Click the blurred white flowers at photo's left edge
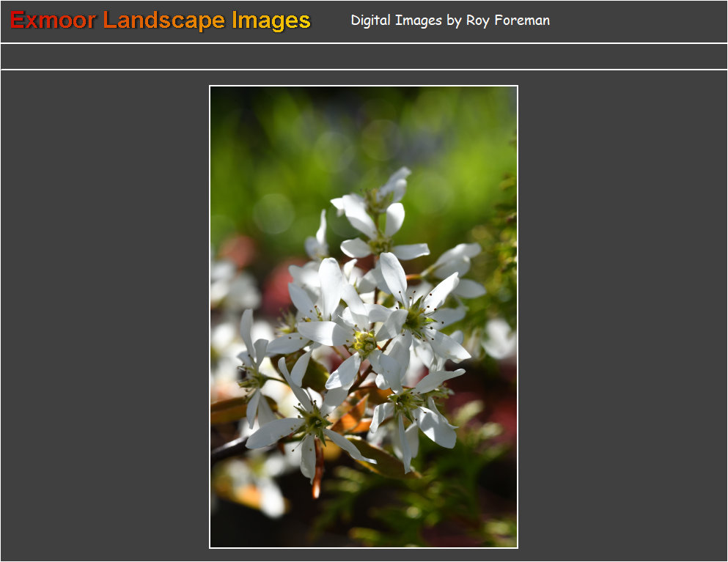Screen dimensions: 728x562 pos(231,286)
